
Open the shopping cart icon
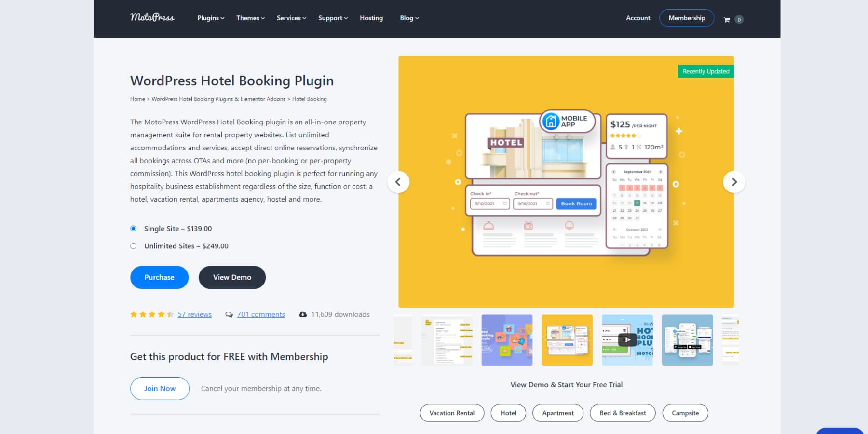(x=727, y=20)
